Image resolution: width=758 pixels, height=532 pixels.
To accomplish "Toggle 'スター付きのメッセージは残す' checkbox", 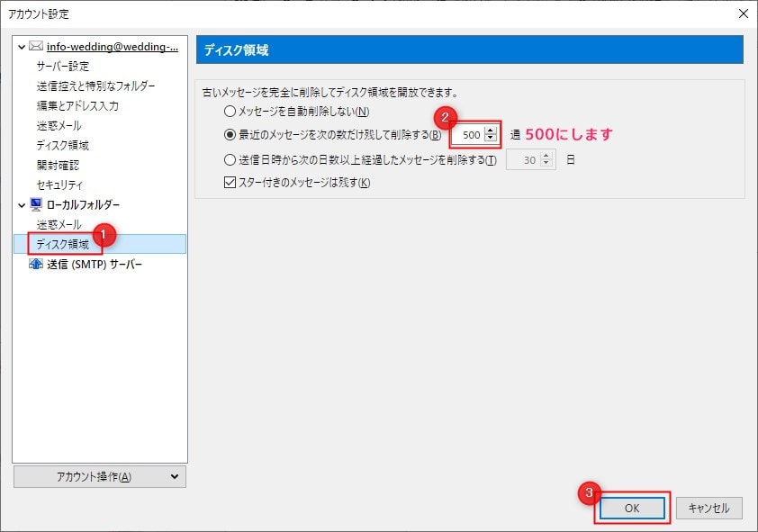I will pyautogui.click(x=230, y=183).
